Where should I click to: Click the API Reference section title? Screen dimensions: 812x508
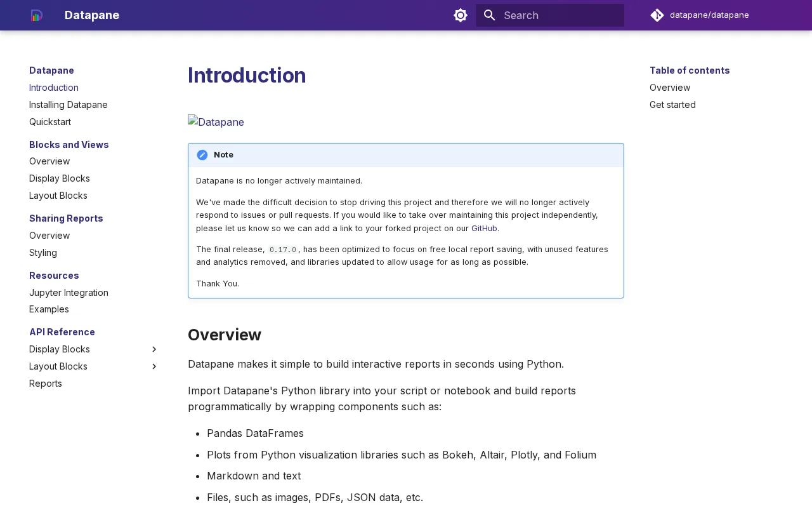[62, 332]
